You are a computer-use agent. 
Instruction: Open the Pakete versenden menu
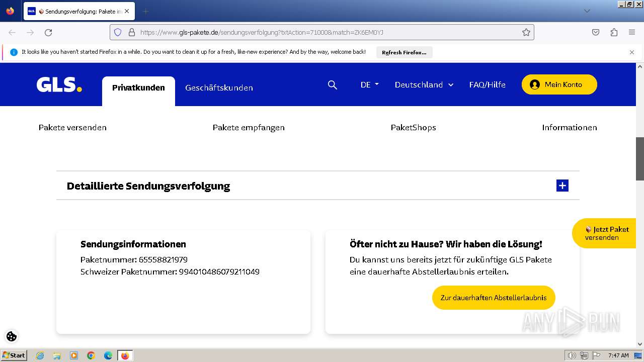pyautogui.click(x=72, y=127)
